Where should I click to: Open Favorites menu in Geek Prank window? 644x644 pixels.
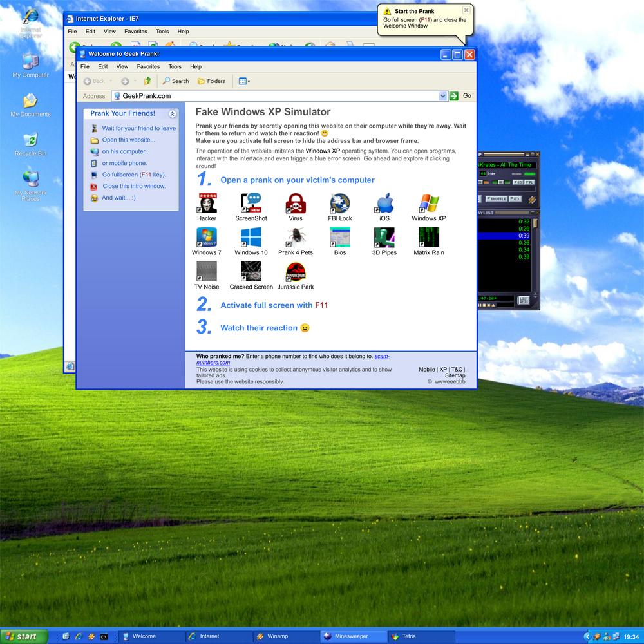[148, 66]
